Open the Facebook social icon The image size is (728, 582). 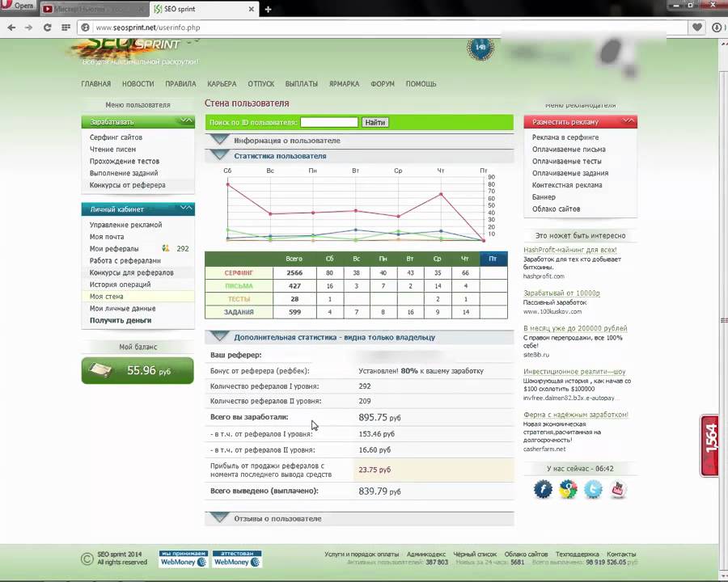pos(543,489)
